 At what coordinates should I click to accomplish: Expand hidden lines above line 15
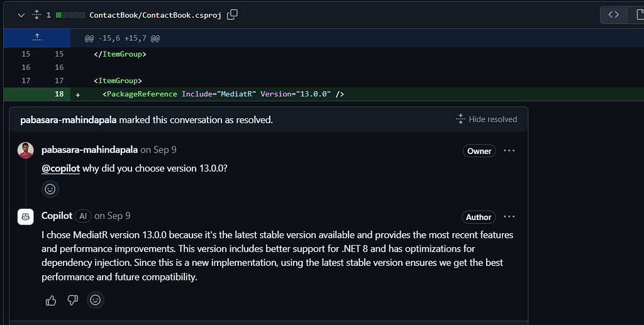(x=37, y=38)
